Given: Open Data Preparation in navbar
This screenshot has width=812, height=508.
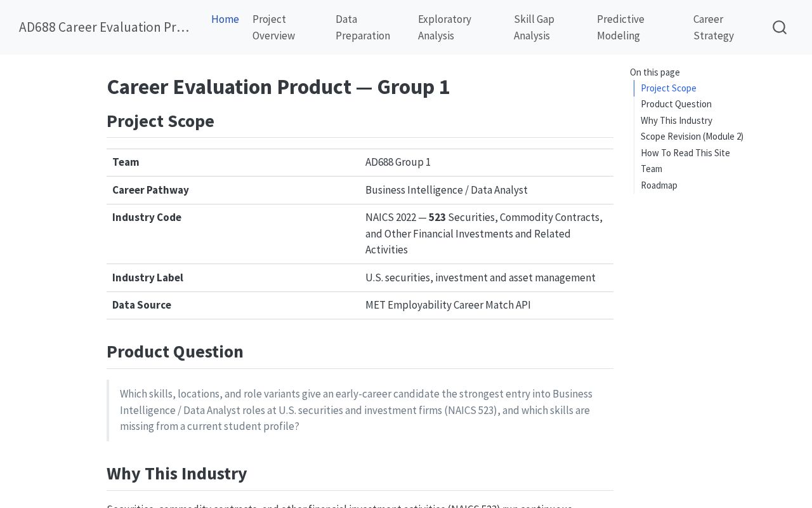Looking at the screenshot, I should coord(363,27).
